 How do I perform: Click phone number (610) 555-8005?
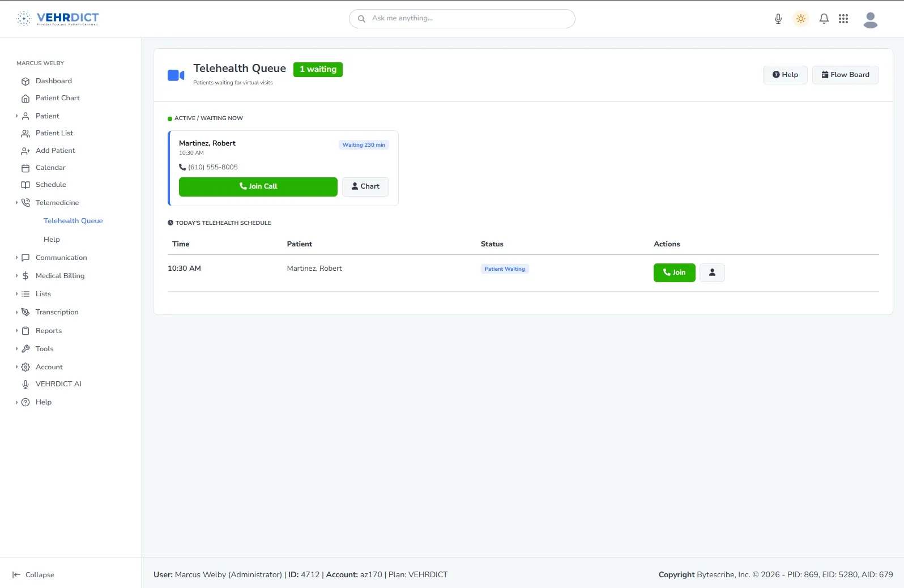[213, 167]
